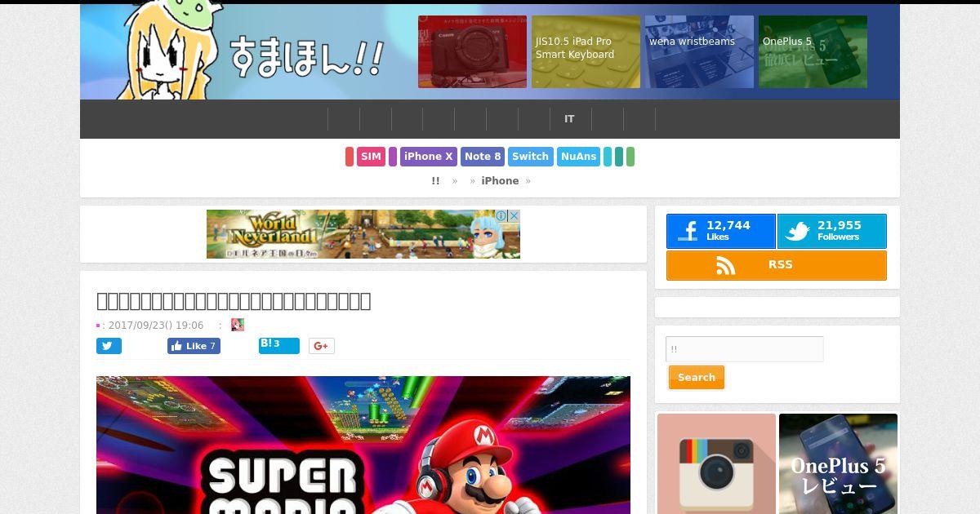Viewport: 980px width, 514px height.
Task: Click the green tag at end of tag row
Action: (630, 157)
